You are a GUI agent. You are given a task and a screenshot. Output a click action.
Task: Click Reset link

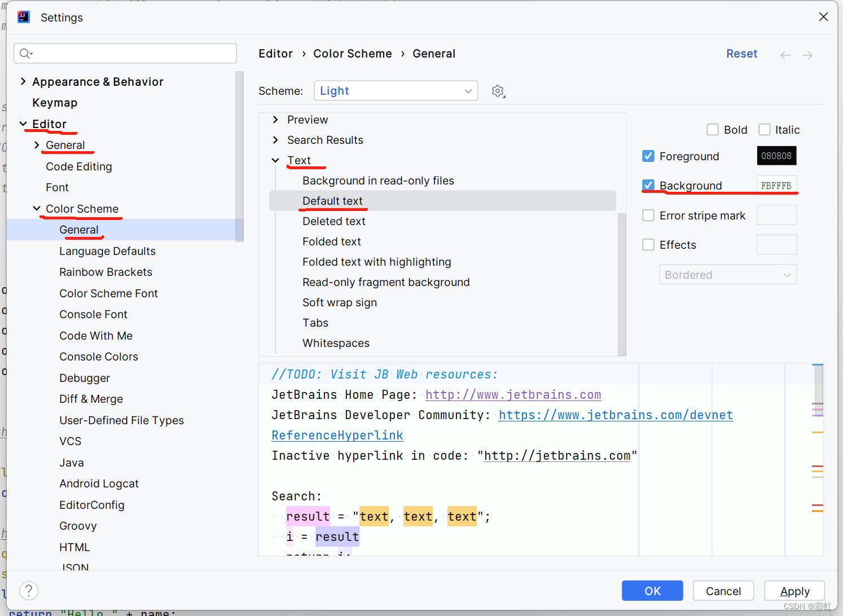(x=741, y=54)
